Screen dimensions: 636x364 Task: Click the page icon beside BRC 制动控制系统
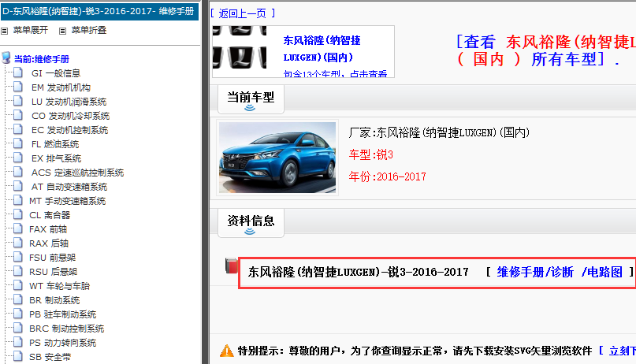pyautogui.click(x=18, y=329)
